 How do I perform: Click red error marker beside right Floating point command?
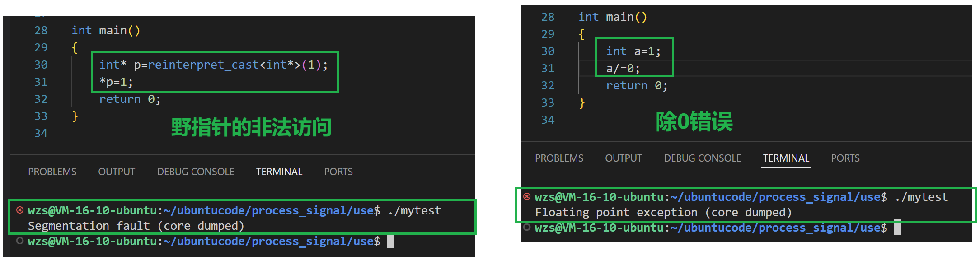527,196
